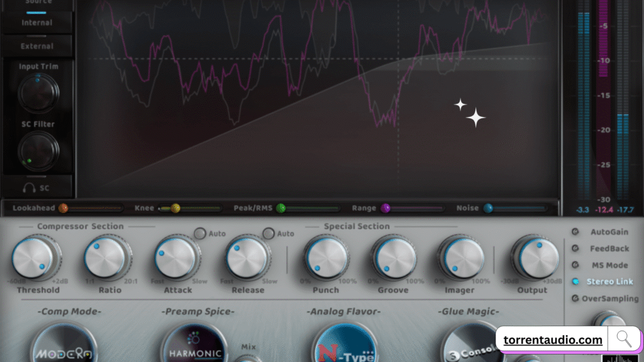
Task: Disable the Stereo Link option
Action: (x=575, y=282)
